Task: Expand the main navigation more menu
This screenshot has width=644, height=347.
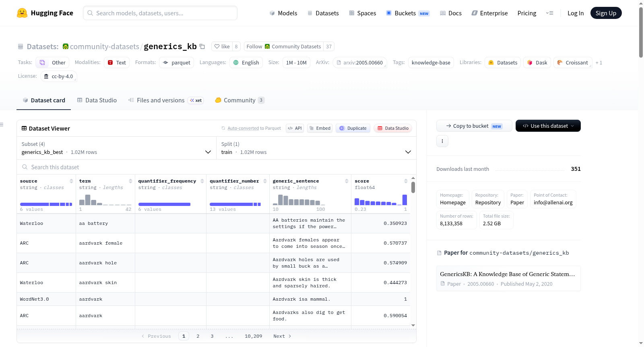Action: coord(549,13)
